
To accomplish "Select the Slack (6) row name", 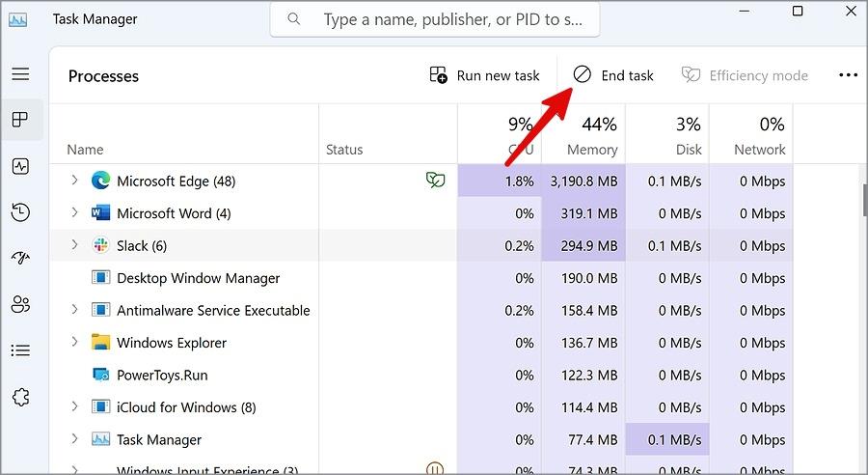I will 142,245.
